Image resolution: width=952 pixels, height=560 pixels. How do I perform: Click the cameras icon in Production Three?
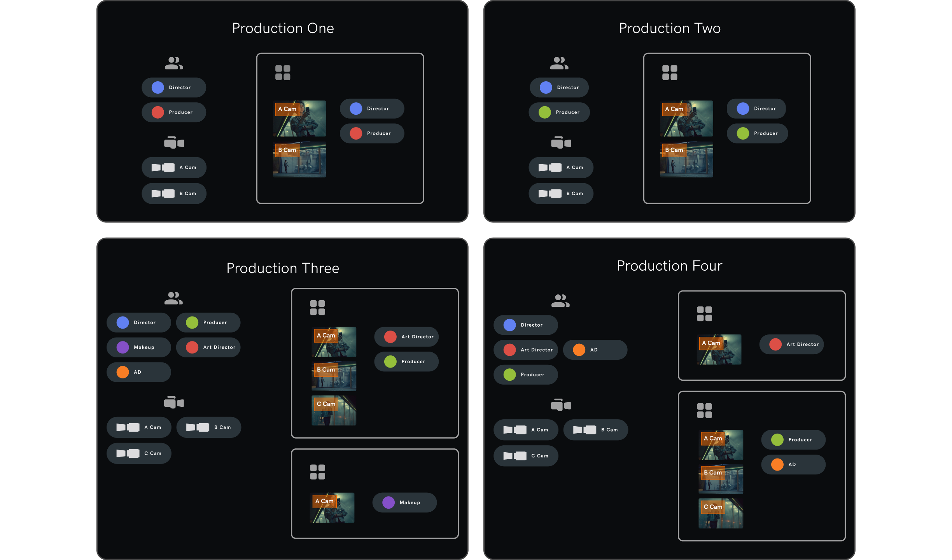[x=174, y=402]
